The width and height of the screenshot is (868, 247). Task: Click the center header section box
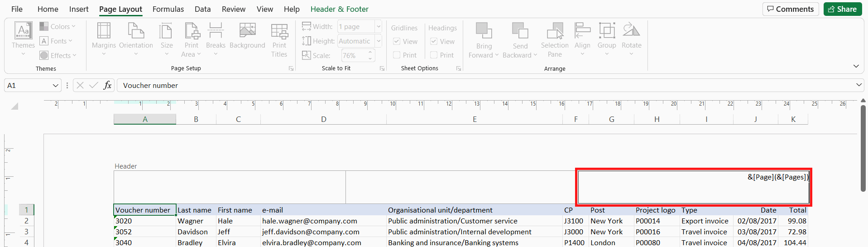pyautogui.click(x=461, y=187)
